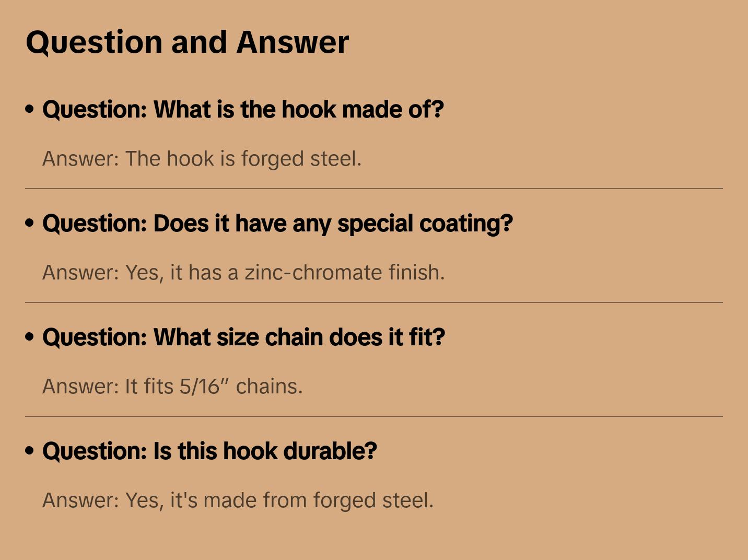748x560 pixels.
Task: Click the zinc-chromate finish answer
Action: coord(243,273)
